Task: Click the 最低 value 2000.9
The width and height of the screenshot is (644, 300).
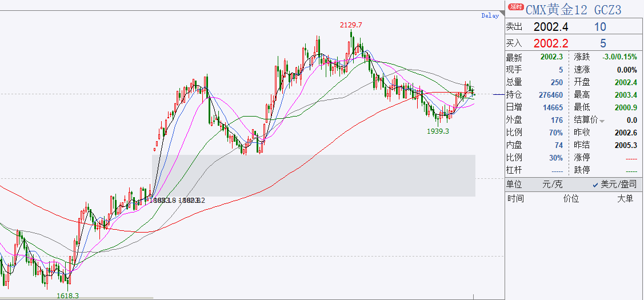Action: pos(626,107)
